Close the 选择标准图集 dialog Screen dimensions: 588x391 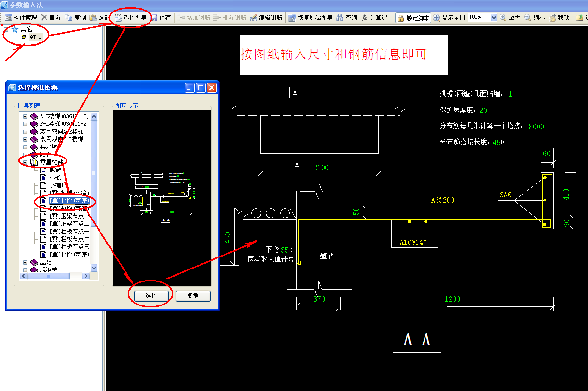pyautogui.click(x=212, y=87)
